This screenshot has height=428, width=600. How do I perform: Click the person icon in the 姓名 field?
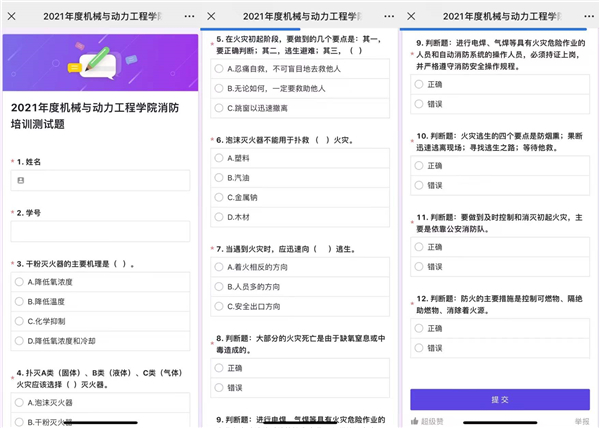[x=20, y=180]
